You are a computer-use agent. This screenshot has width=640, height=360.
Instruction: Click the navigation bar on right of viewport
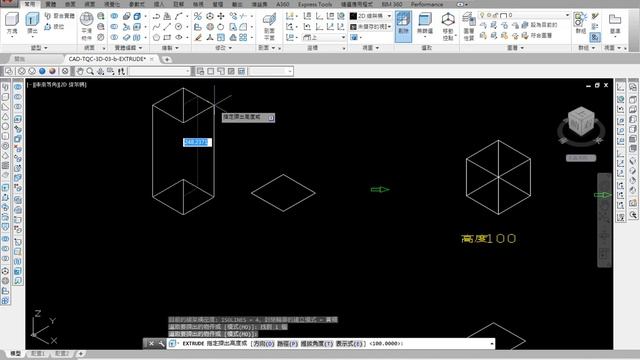(604, 220)
